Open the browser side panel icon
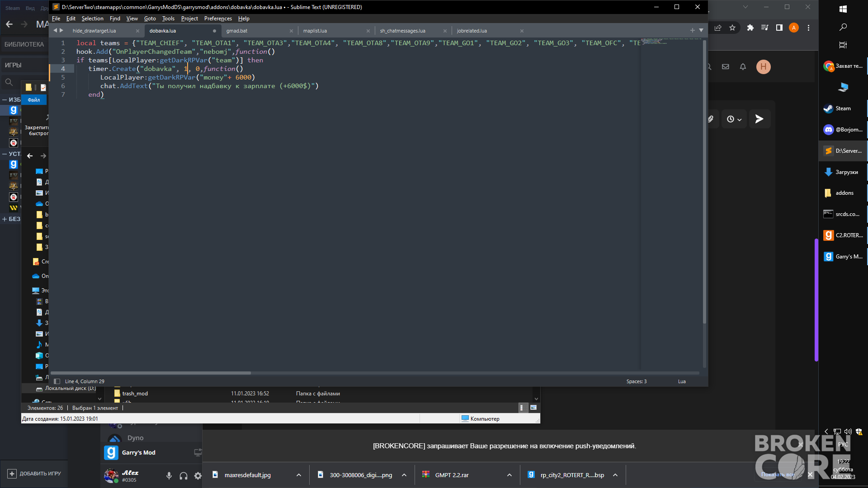 tap(779, 28)
